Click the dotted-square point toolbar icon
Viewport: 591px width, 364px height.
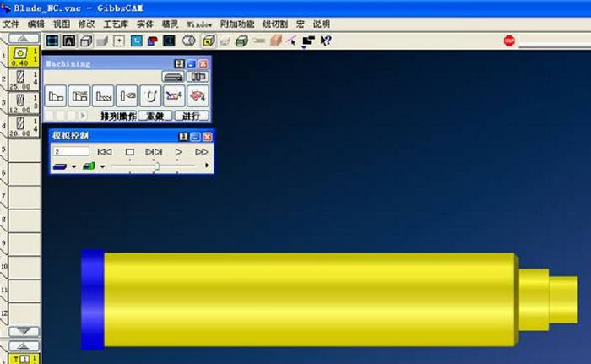pos(119,41)
